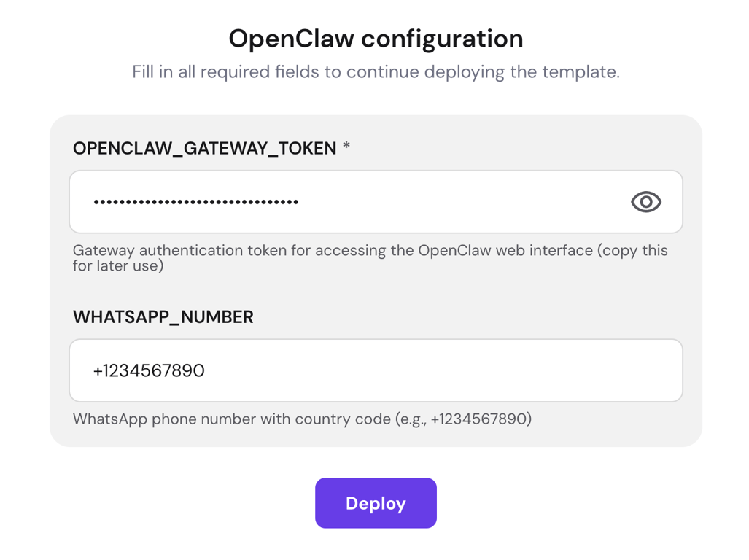
Task: Start deploying the OpenClaw template
Action: tap(376, 502)
